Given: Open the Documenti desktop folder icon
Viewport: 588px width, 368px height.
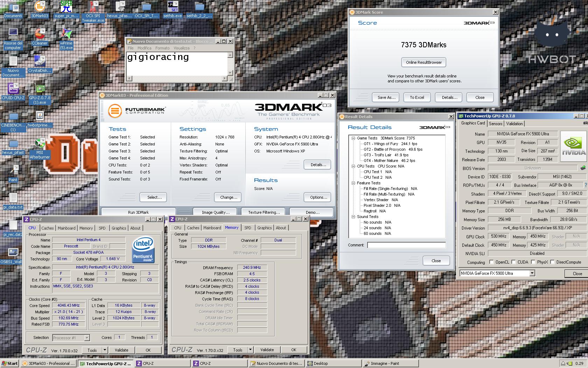Looking at the screenshot, I should [13, 9].
